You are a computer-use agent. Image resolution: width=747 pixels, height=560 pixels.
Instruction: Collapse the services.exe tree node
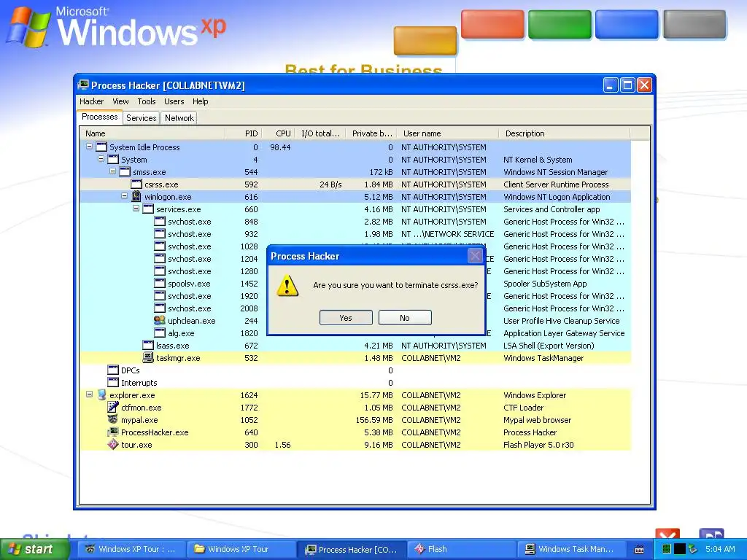point(136,209)
